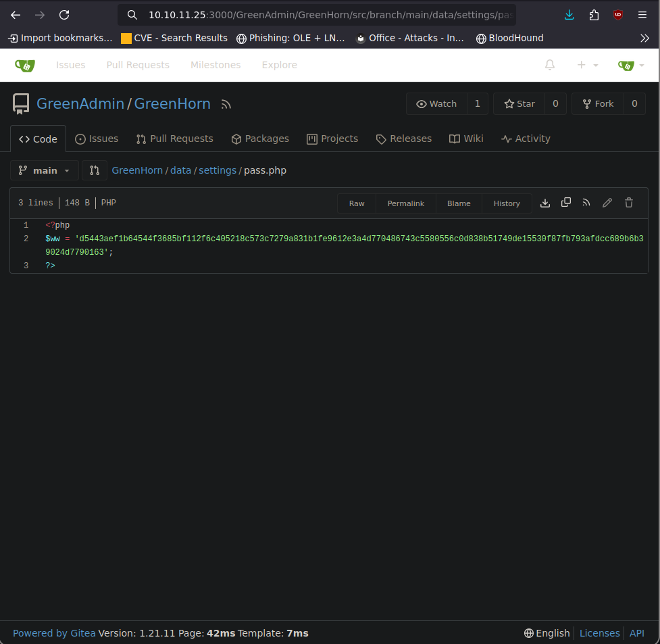Switch to the Code tab
The image size is (660, 644).
point(39,139)
